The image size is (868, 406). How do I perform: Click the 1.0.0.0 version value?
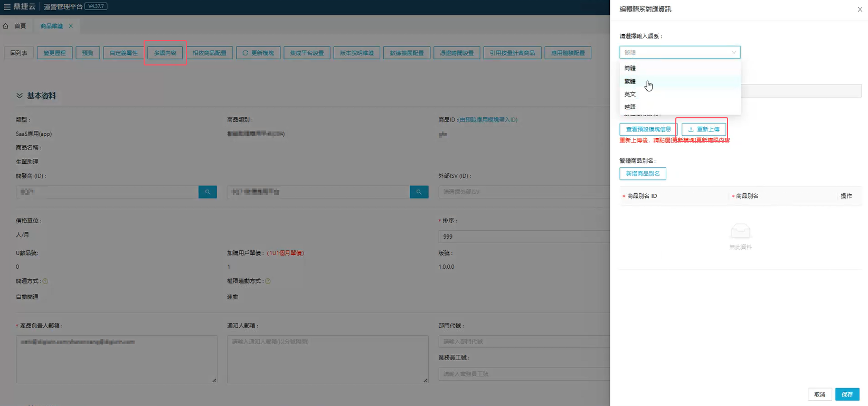point(446,267)
